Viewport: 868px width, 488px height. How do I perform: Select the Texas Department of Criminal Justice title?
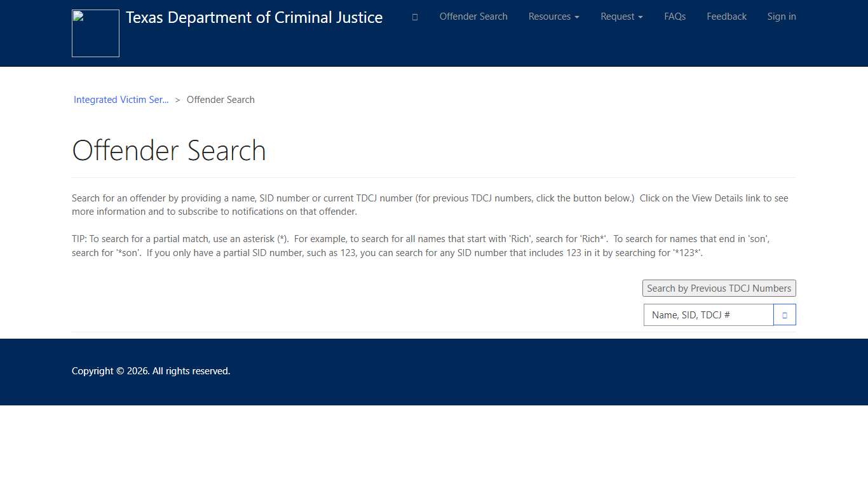pos(254,17)
